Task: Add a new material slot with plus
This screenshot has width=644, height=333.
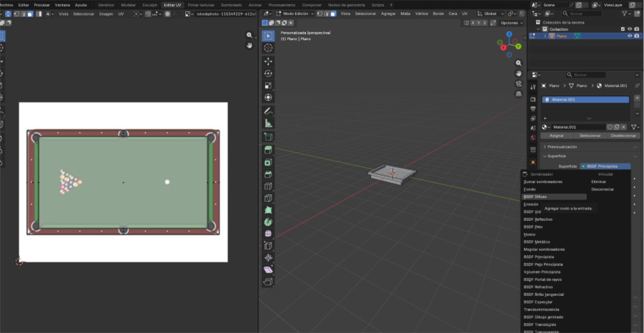Action: pos(637,99)
